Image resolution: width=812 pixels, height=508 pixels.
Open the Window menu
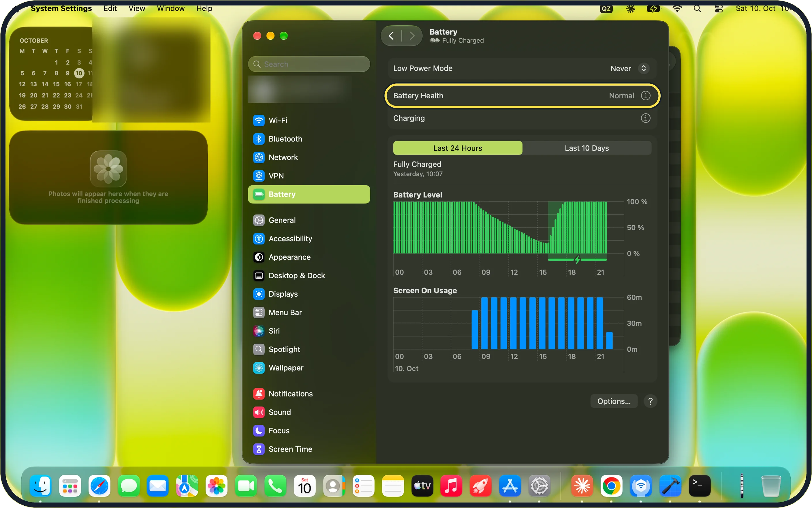coord(171,8)
